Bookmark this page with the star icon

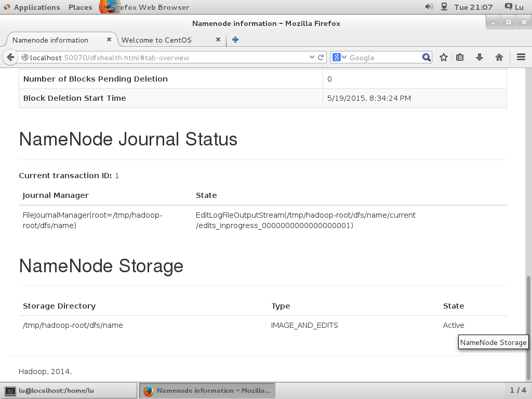tap(443, 57)
